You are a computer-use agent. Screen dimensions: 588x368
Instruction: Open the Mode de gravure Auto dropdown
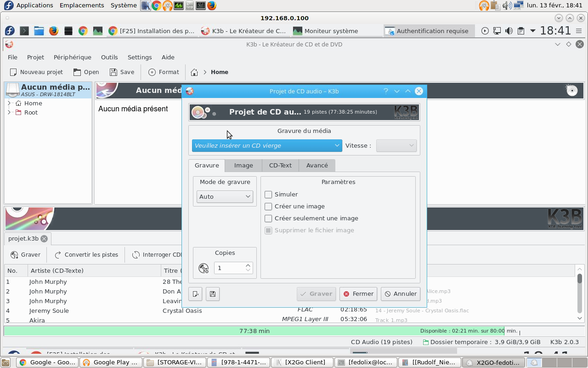coord(225,196)
